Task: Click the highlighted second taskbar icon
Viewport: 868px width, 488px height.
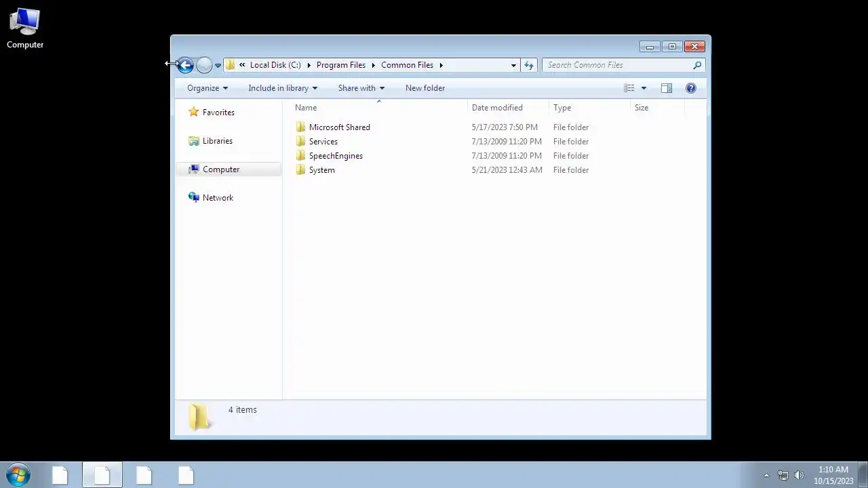Action: [102, 475]
